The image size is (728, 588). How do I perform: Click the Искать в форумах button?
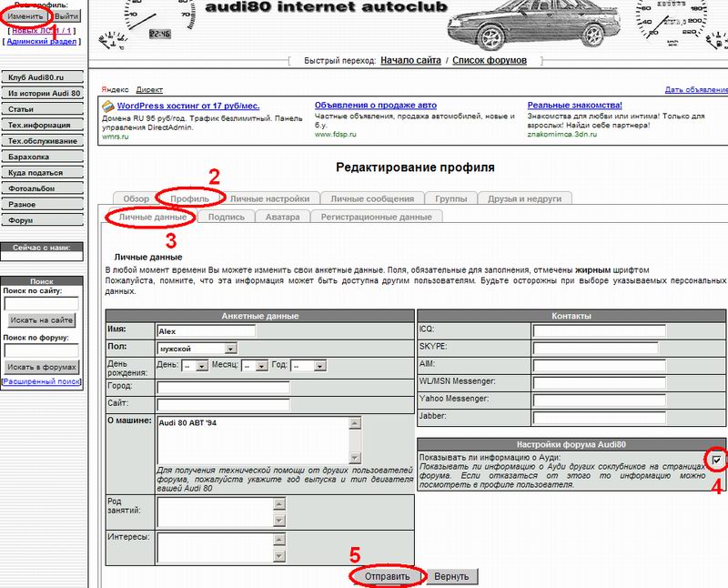click(x=41, y=367)
